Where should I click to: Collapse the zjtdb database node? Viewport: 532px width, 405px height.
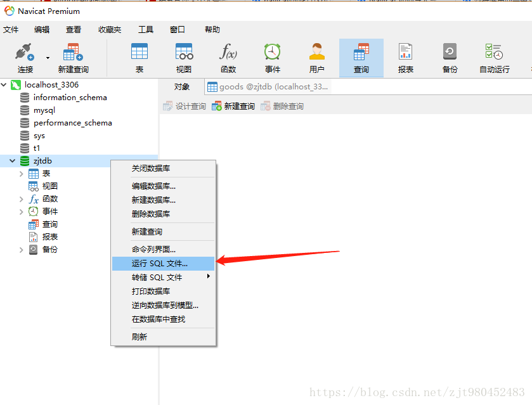(x=13, y=161)
